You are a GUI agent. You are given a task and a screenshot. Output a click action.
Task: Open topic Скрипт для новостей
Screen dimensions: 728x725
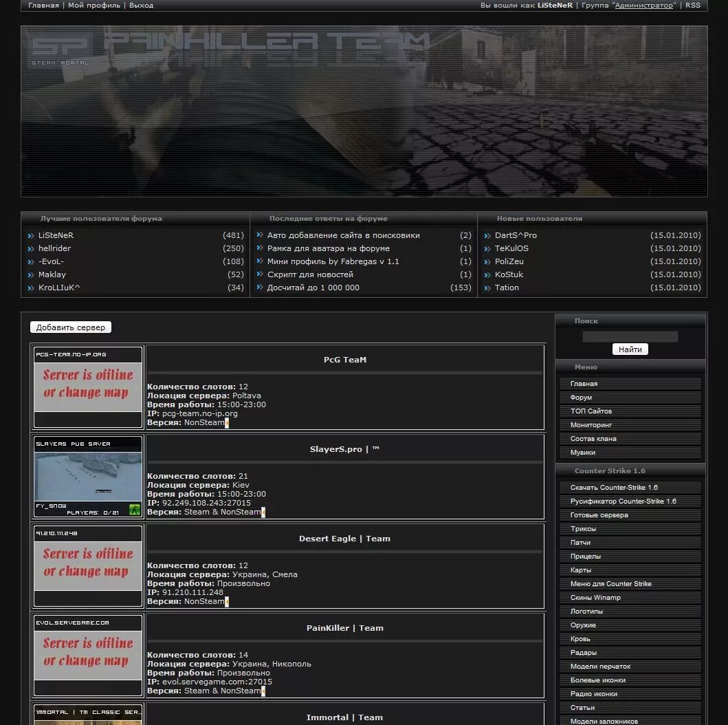coord(310,274)
